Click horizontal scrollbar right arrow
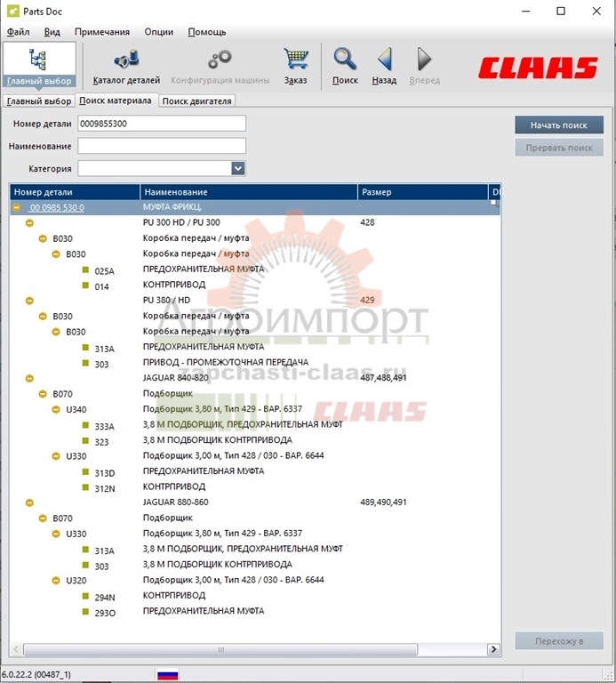This screenshot has height=683, width=616. tap(493, 649)
